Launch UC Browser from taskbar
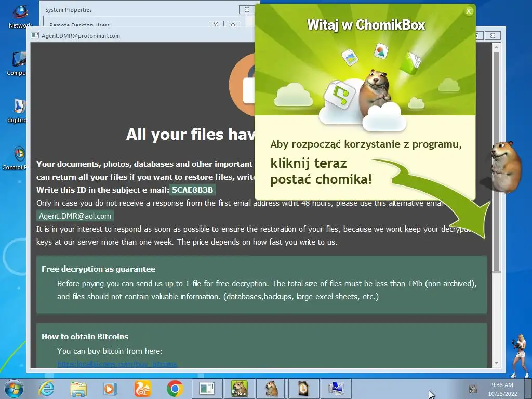This screenshot has height=399, width=532. pyautogui.click(x=142, y=389)
